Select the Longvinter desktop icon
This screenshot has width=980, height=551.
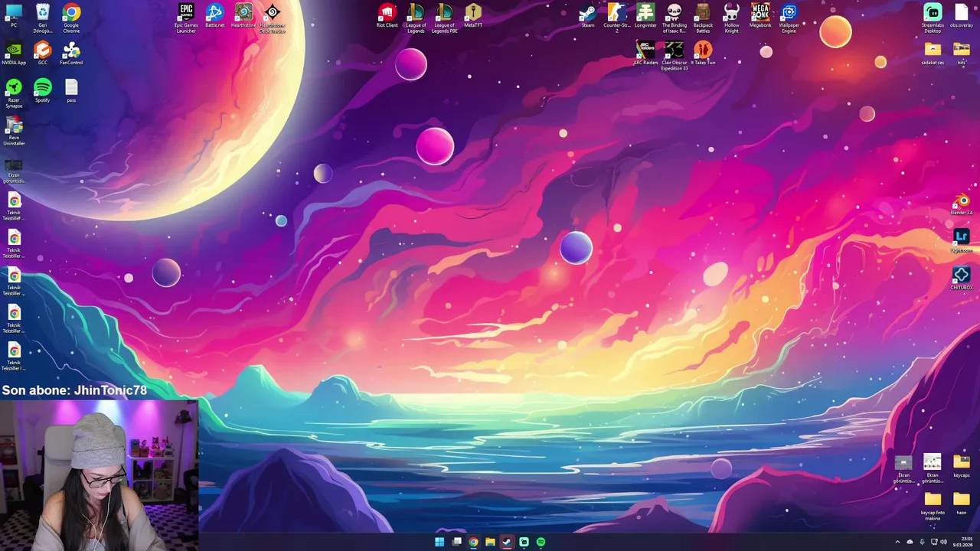point(645,15)
